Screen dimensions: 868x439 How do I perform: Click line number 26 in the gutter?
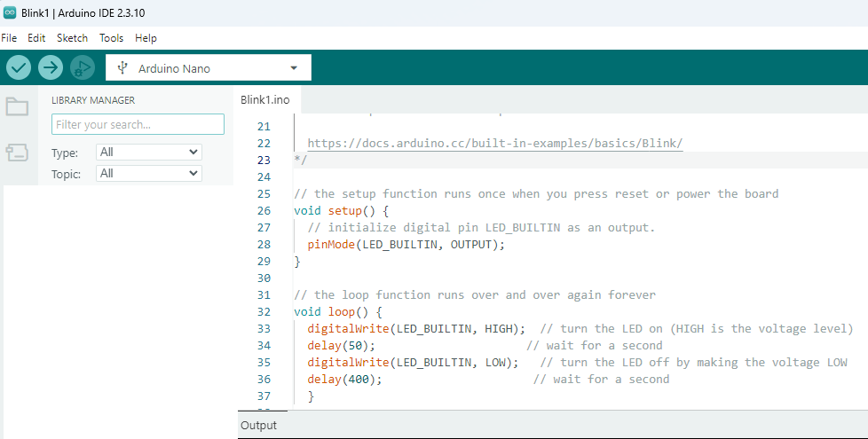coord(264,211)
